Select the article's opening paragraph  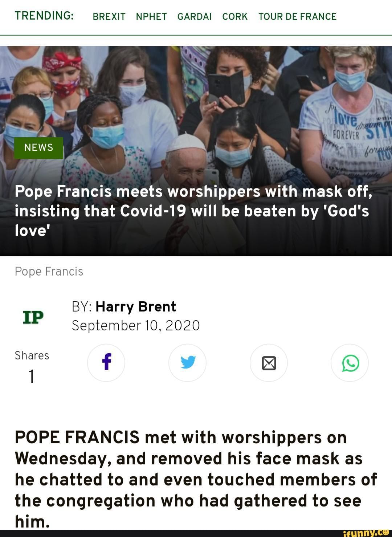[x=196, y=479]
